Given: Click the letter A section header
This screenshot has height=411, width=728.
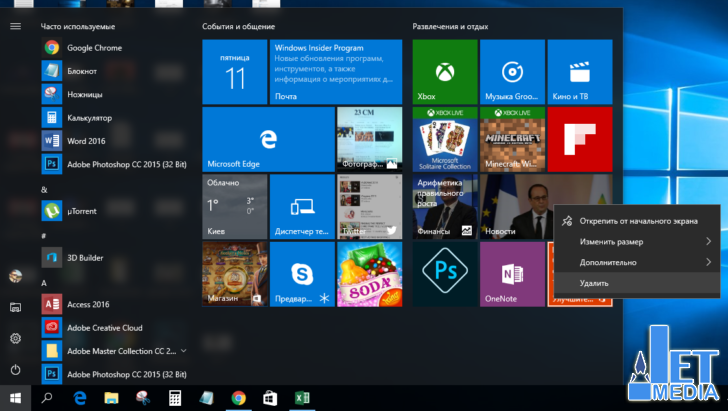Looking at the screenshot, I should 44,283.
